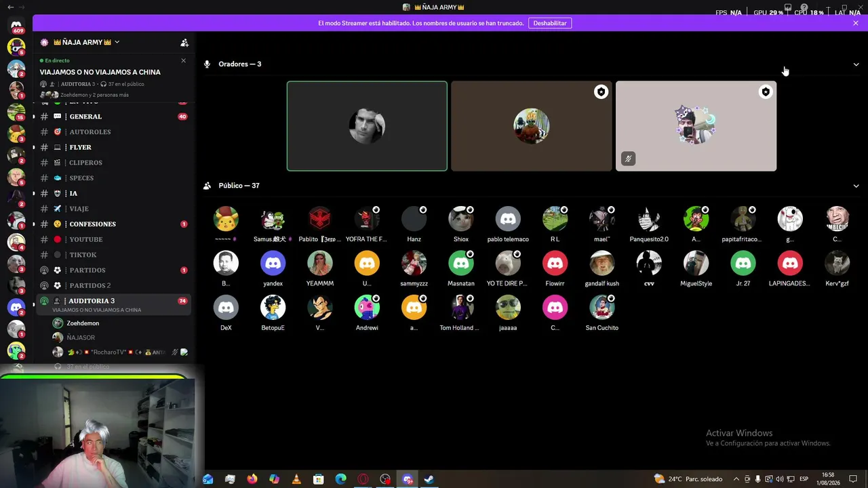This screenshot has height=488, width=868.
Task: Open the YOUTUBE channel
Action: coord(113,239)
